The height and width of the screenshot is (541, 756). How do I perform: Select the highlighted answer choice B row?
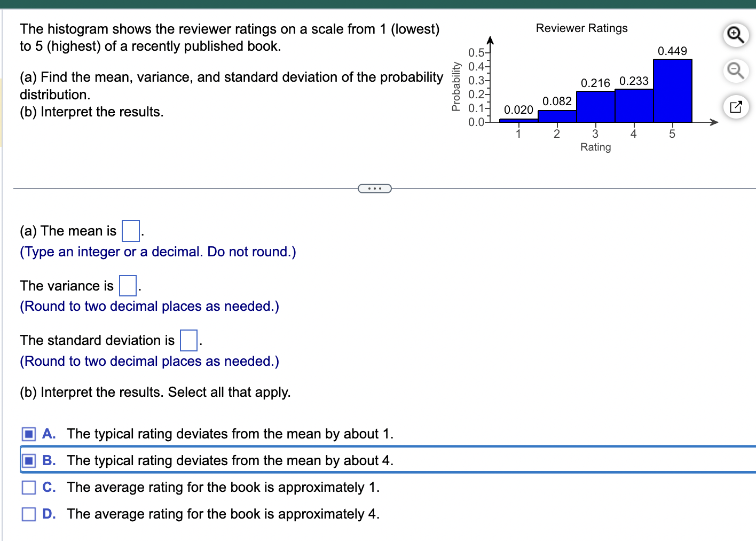click(x=230, y=460)
